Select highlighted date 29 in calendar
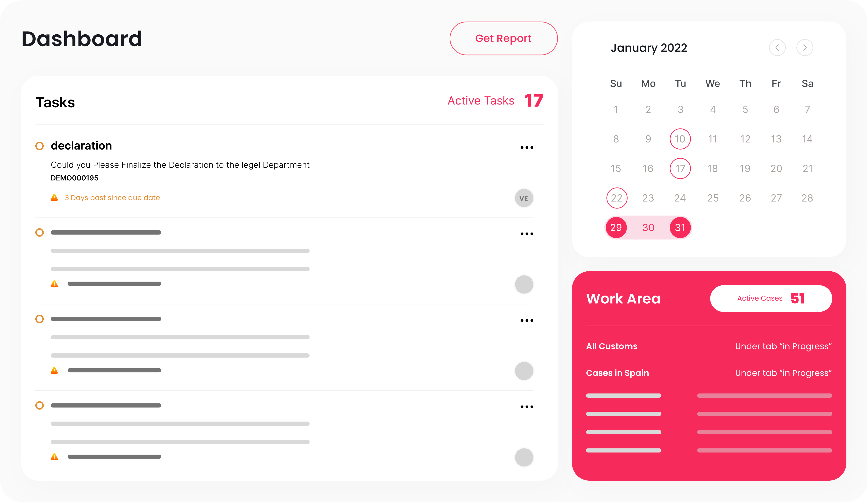Viewport: 868px width, 502px height. [x=616, y=228]
